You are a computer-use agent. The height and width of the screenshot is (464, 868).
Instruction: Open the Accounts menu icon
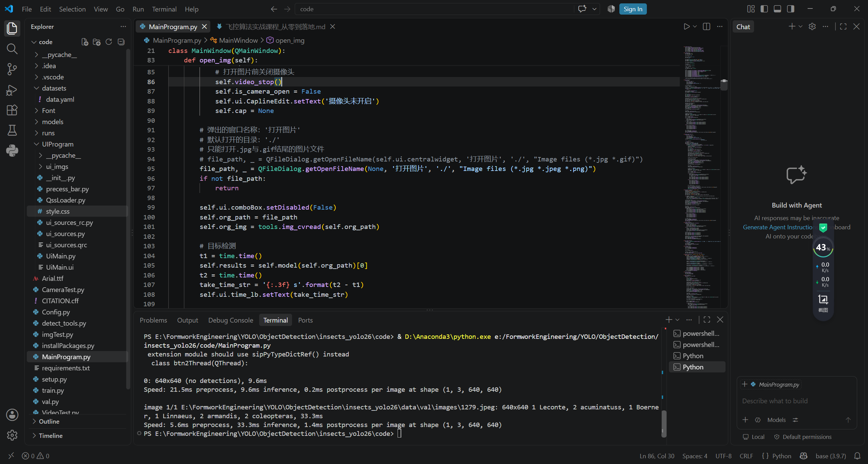(x=12, y=415)
